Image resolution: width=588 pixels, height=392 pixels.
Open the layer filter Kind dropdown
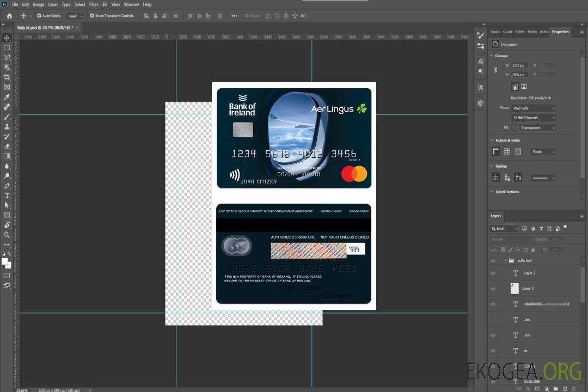(504, 229)
